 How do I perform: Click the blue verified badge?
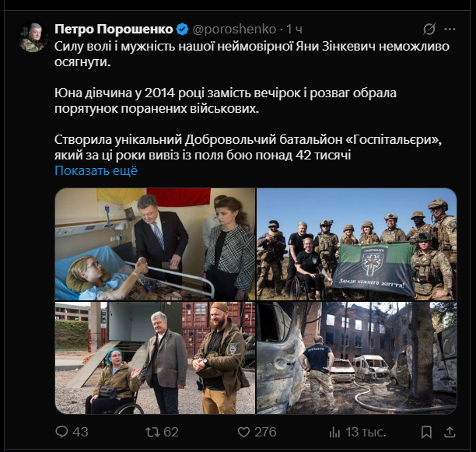[182, 29]
